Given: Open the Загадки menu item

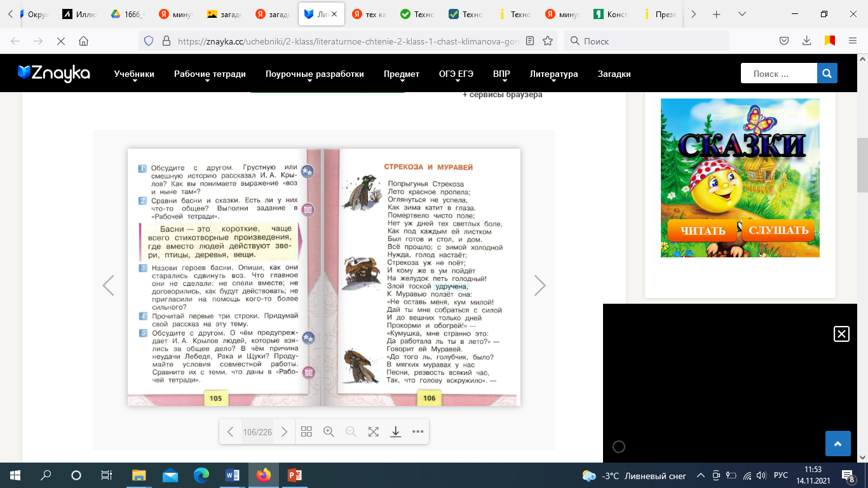Looking at the screenshot, I should pyautogui.click(x=614, y=74).
